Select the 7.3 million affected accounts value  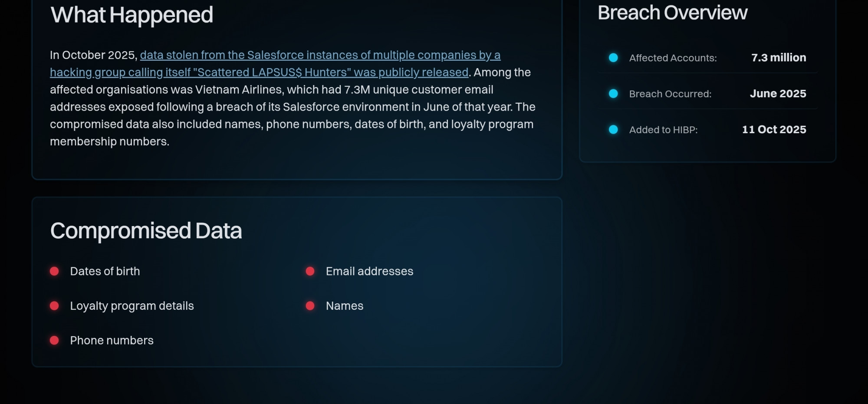tap(779, 58)
